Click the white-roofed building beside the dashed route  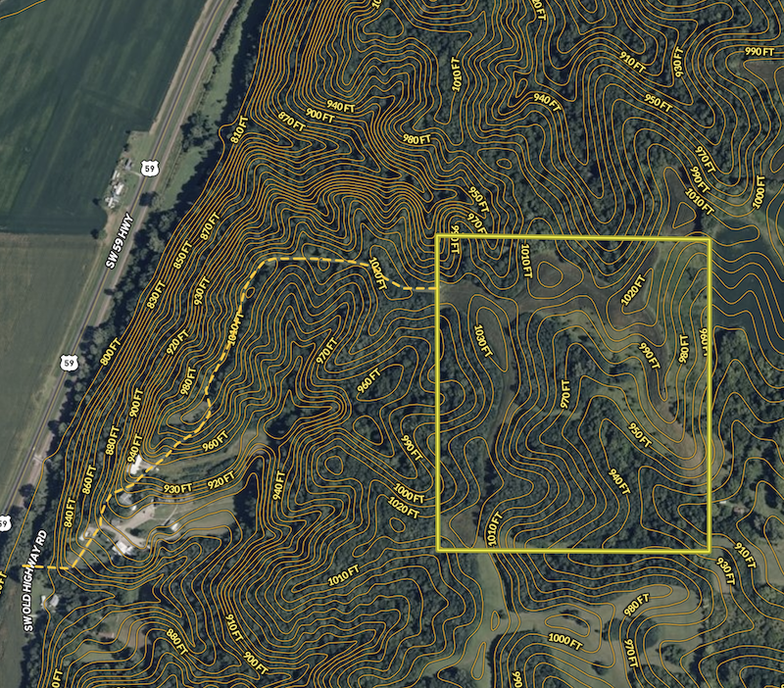click(137, 463)
